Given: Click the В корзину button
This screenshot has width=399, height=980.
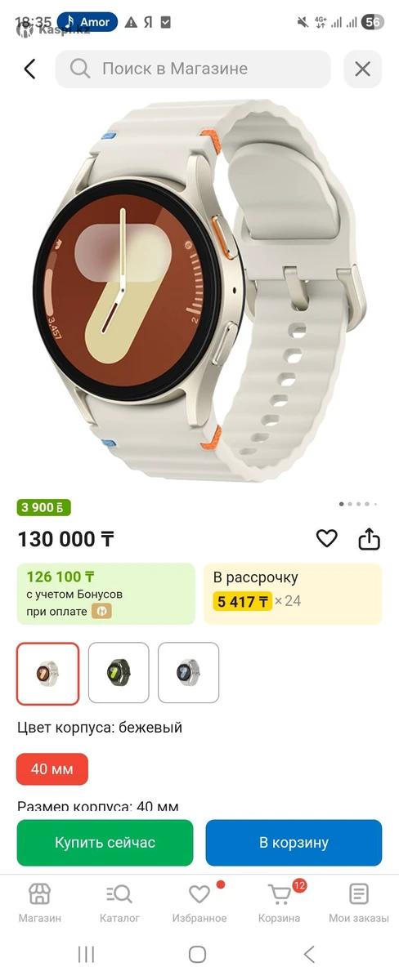Looking at the screenshot, I should [294, 843].
